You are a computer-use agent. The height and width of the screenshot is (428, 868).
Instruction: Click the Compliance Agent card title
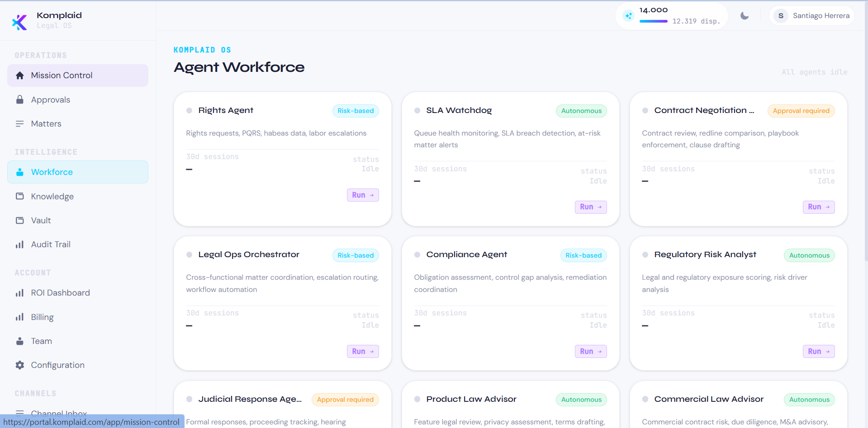coord(466,255)
